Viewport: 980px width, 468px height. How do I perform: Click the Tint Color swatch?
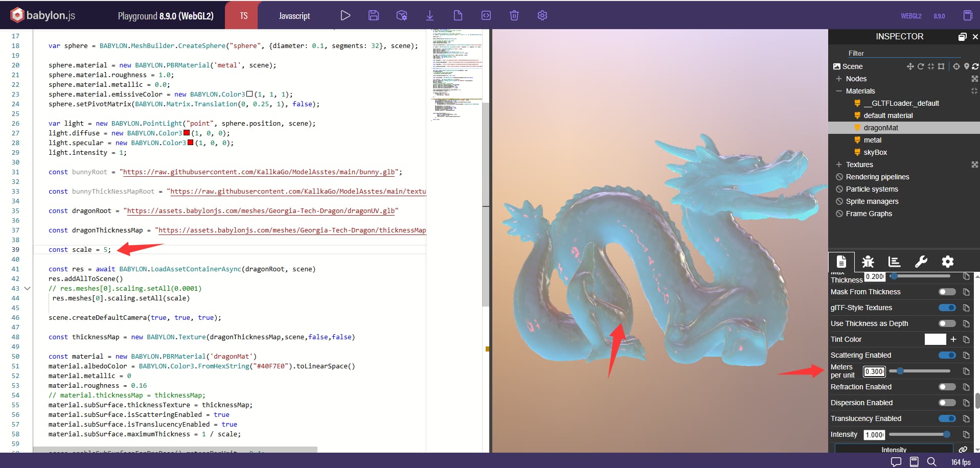[x=936, y=339]
